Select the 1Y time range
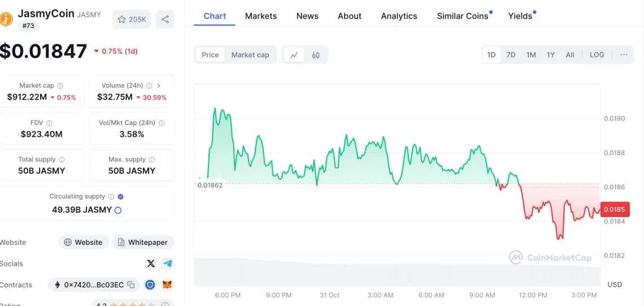644x306 pixels. coord(551,55)
